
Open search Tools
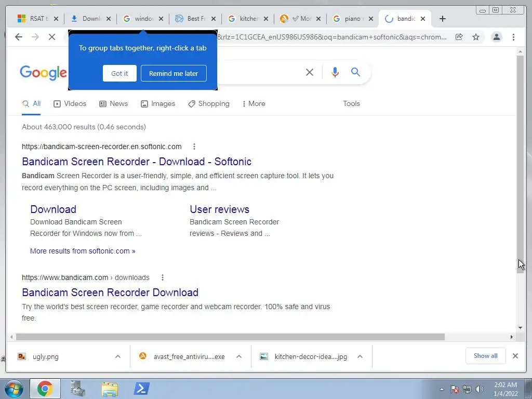[352, 104]
